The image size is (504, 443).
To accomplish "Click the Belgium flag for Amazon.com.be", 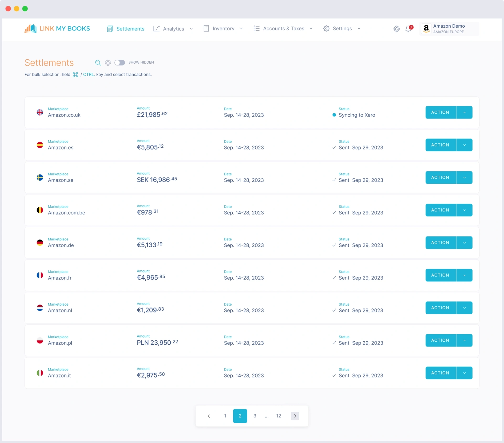I will coord(40,210).
